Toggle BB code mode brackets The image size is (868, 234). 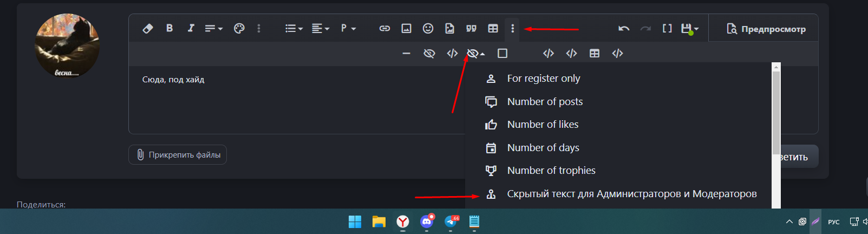(667, 29)
